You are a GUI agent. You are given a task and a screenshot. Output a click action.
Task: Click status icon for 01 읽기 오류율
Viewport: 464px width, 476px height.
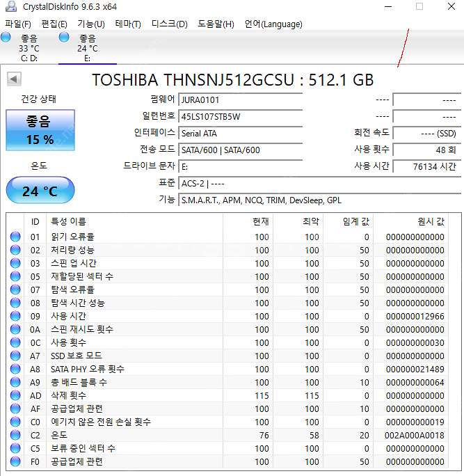point(15,237)
